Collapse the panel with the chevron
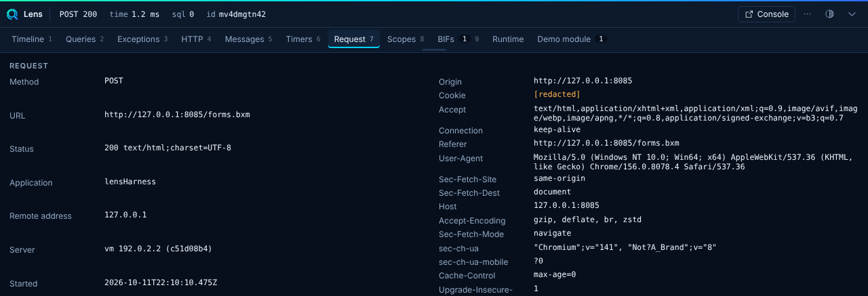The height and width of the screenshot is (296, 868). point(852,14)
